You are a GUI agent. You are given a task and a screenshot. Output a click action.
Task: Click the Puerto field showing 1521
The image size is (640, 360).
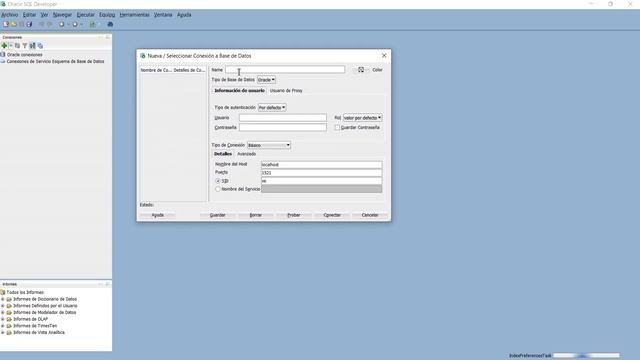point(322,173)
